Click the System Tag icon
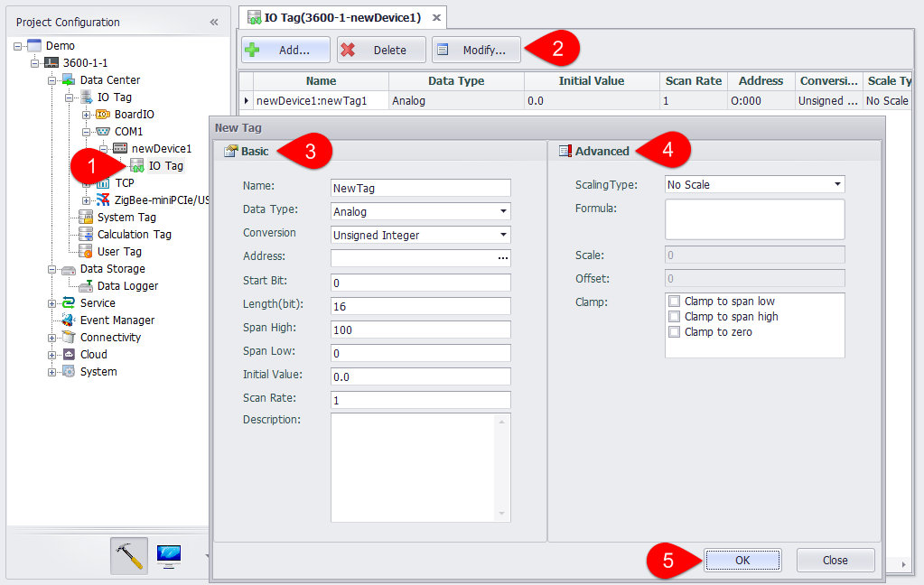This screenshot has width=924, height=585. click(86, 218)
